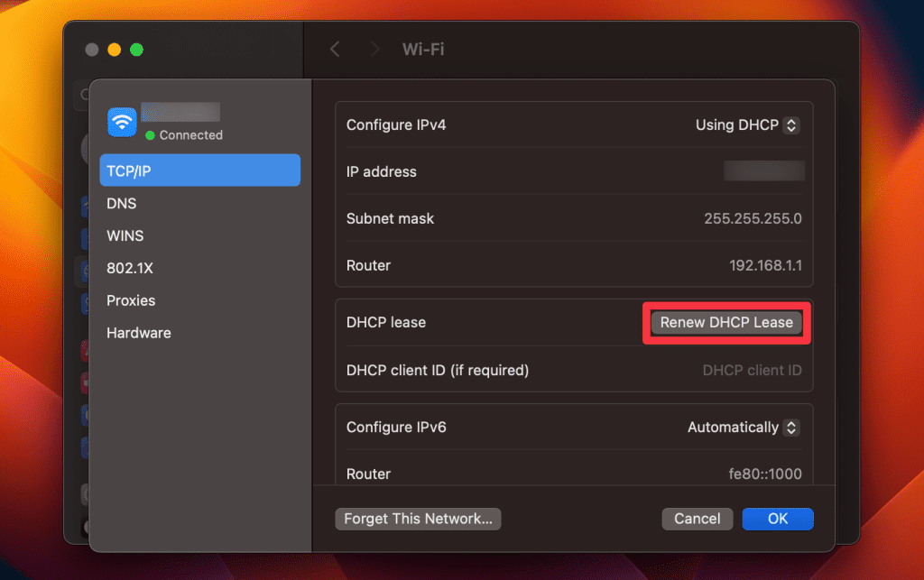
Task: Expand the Configure IPv6 dropdown
Action: click(x=744, y=428)
